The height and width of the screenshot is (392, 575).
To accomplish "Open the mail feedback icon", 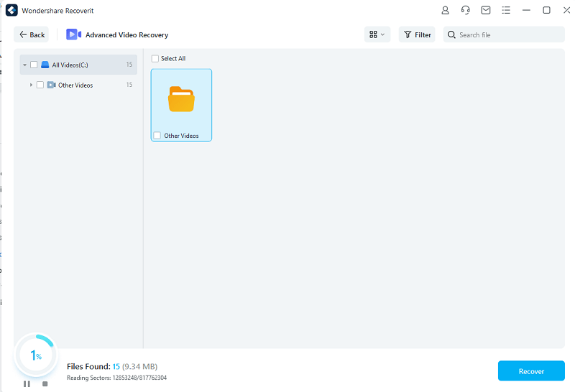I will click(486, 10).
